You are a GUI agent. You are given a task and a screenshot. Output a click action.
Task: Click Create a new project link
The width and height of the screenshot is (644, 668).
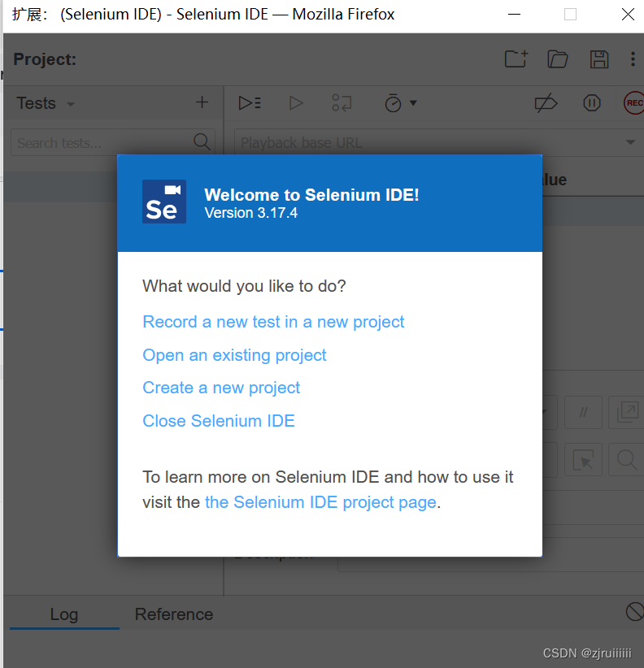[221, 388]
